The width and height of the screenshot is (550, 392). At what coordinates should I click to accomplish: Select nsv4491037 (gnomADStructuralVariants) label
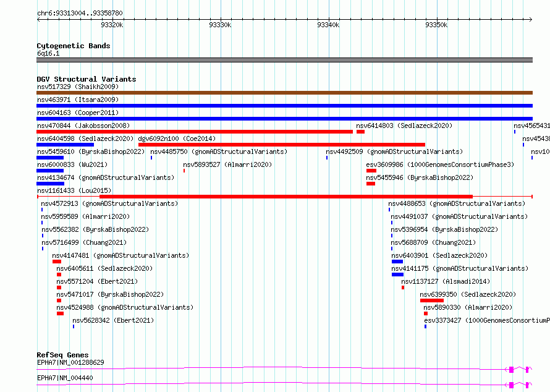coord(459,216)
